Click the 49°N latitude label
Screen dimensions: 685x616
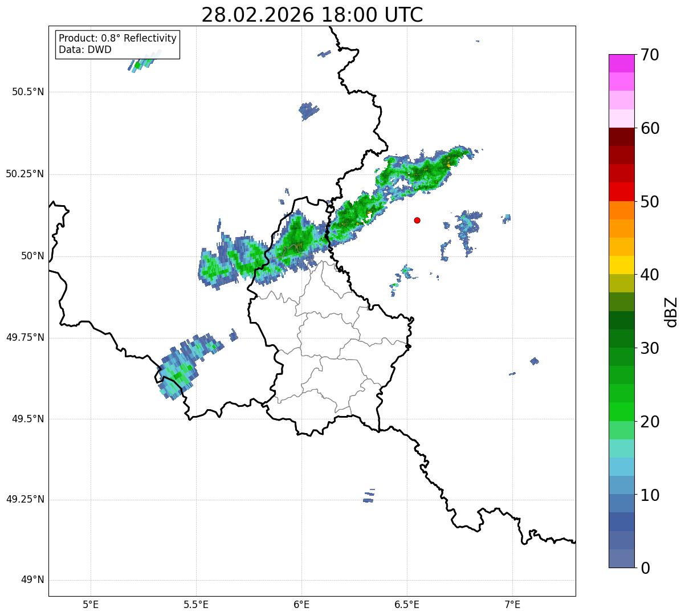pyautogui.click(x=32, y=580)
